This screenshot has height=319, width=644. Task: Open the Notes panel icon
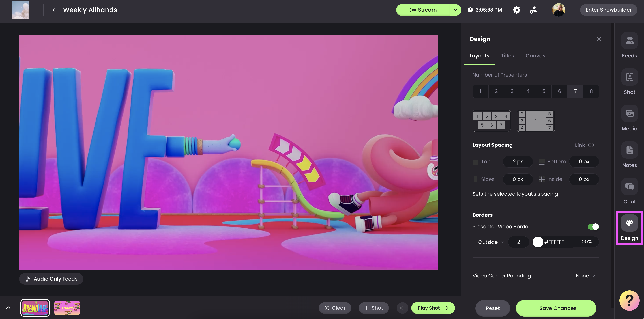coord(629,150)
